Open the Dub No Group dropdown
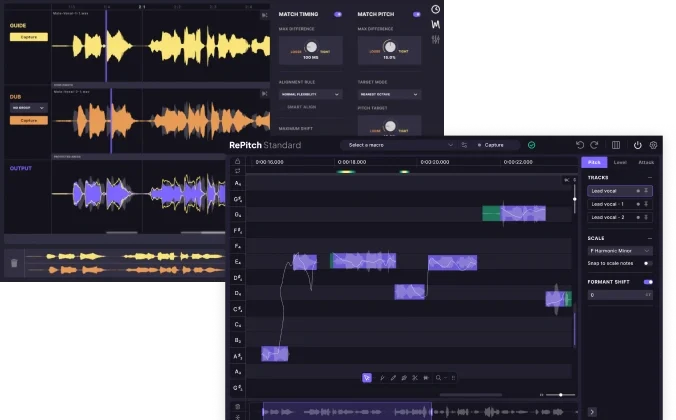The width and height of the screenshot is (676, 420). coord(28,108)
